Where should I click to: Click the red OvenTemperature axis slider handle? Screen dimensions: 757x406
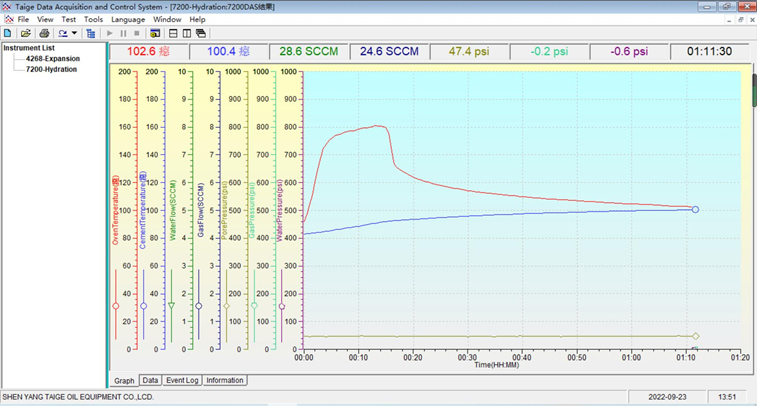click(x=116, y=306)
